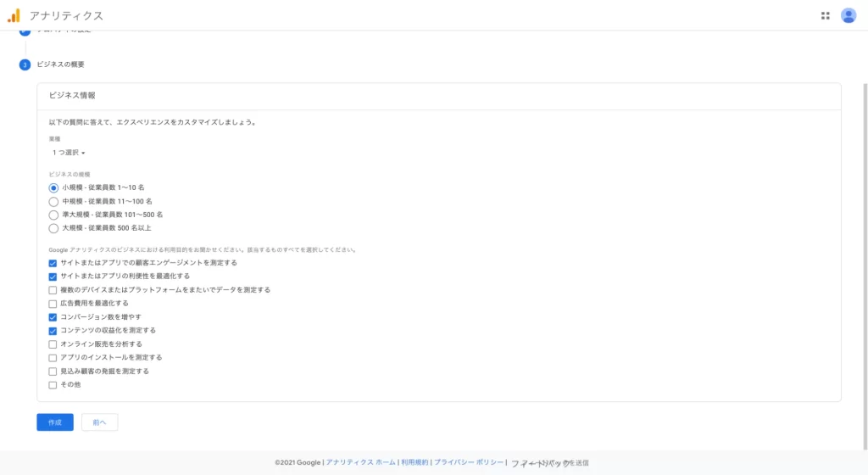Open the user account avatar
The image size is (868, 475).
(849, 15)
